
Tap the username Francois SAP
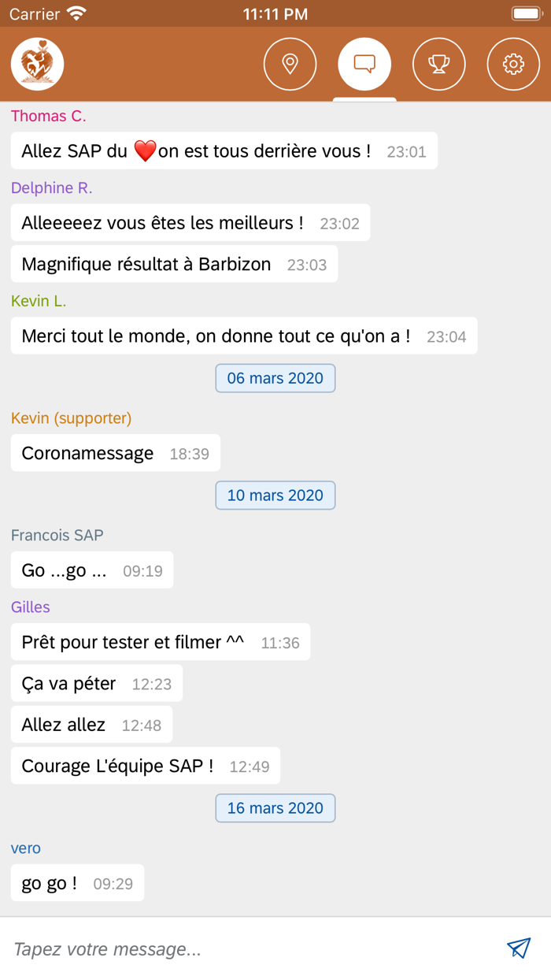point(57,535)
